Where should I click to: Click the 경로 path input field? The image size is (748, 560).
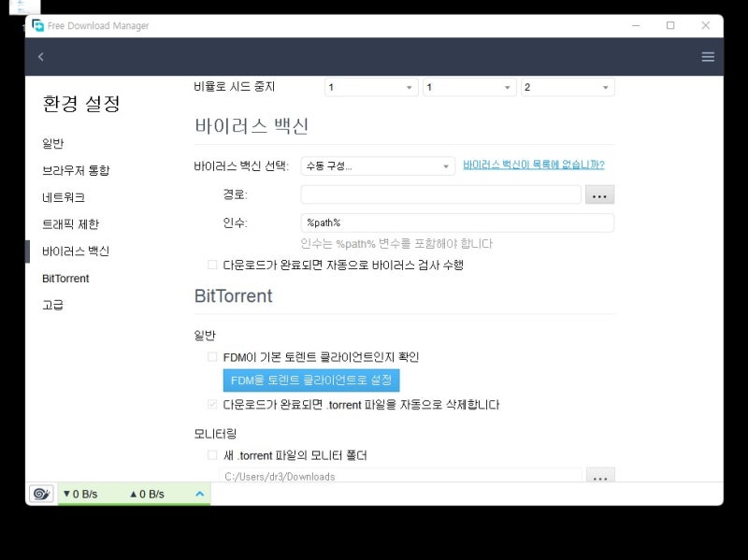coord(440,194)
